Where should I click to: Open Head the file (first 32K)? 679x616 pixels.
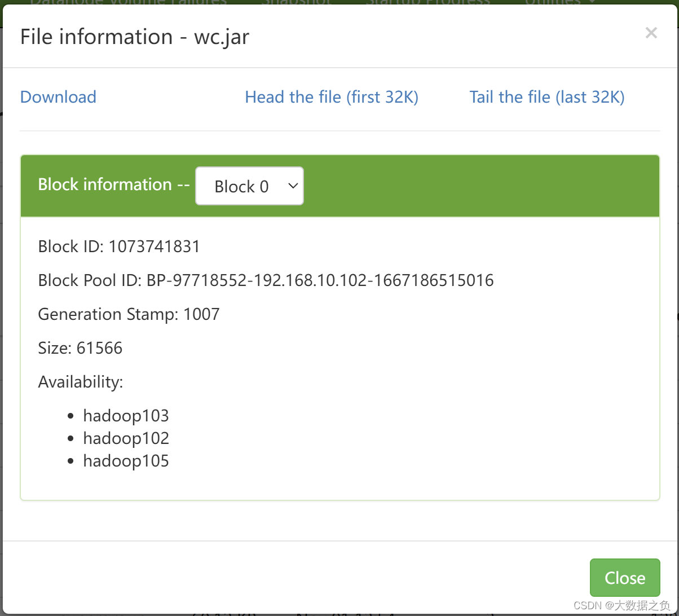332,97
